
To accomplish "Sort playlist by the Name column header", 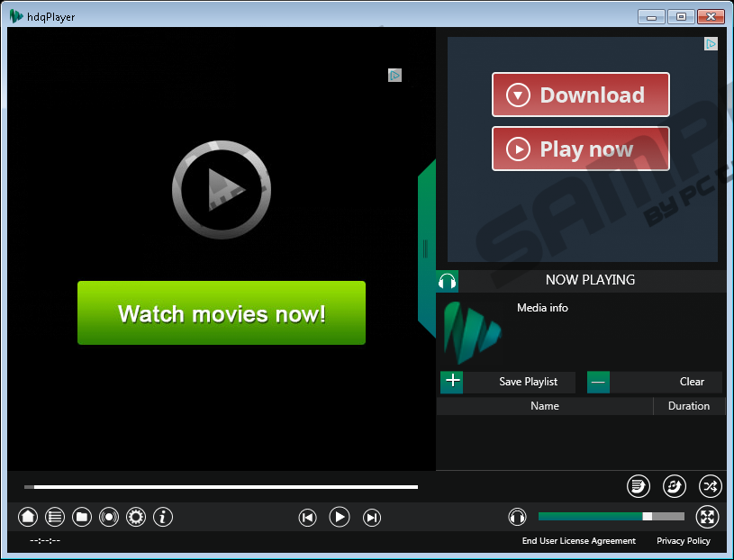I will click(x=544, y=406).
